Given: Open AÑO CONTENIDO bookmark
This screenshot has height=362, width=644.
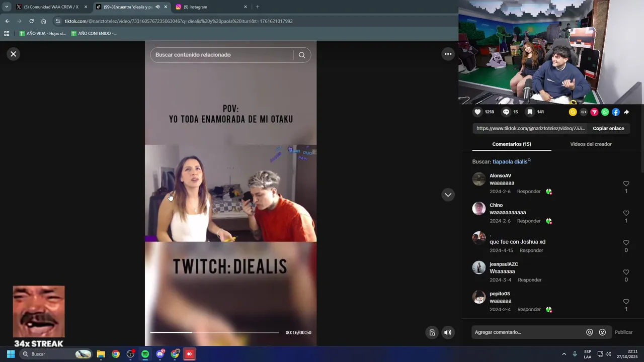Looking at the screenshot, I should (x=94, y=34).
